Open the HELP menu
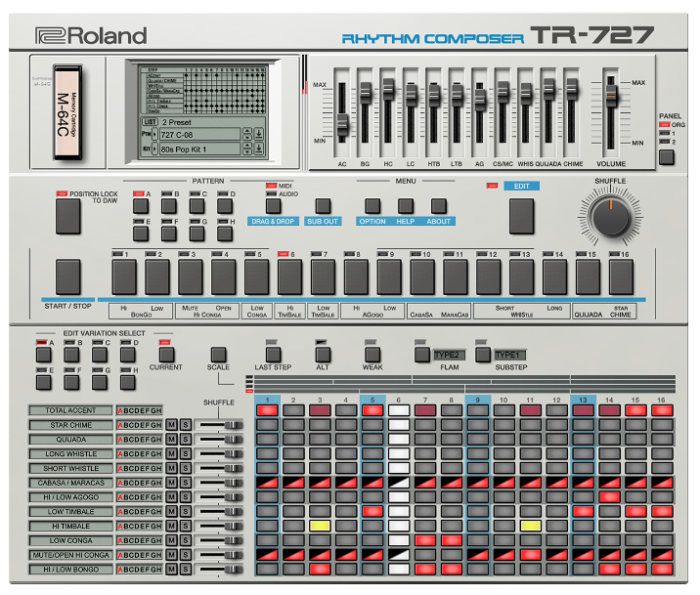 (406, 206)
